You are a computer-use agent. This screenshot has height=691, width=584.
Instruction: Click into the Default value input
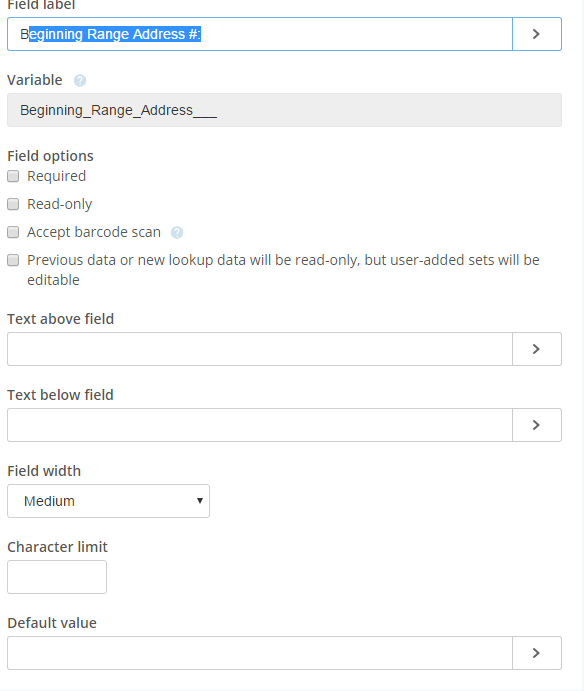click(260, 653)
